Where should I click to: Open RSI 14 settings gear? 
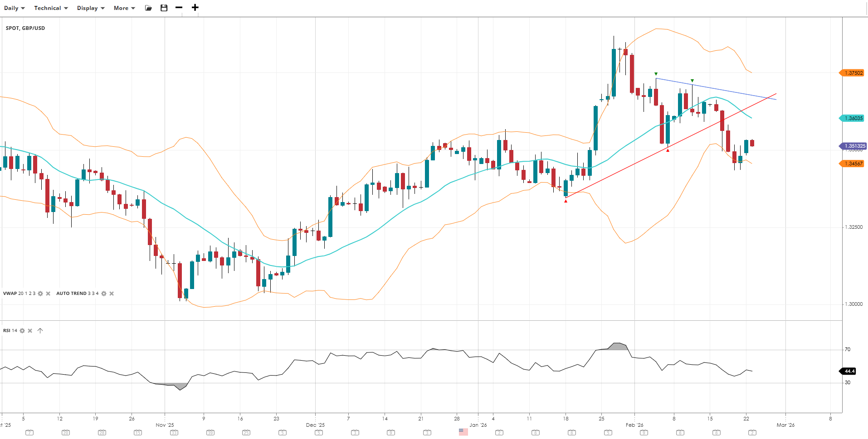click(22, 331)
